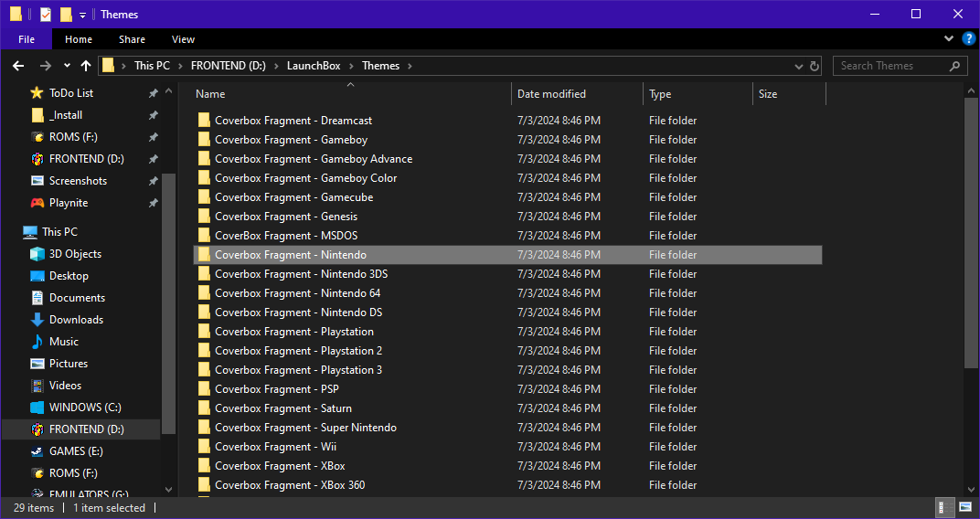980x519 pixels.
Task: Open the Share ribbon tab
Action: [132, 39]
